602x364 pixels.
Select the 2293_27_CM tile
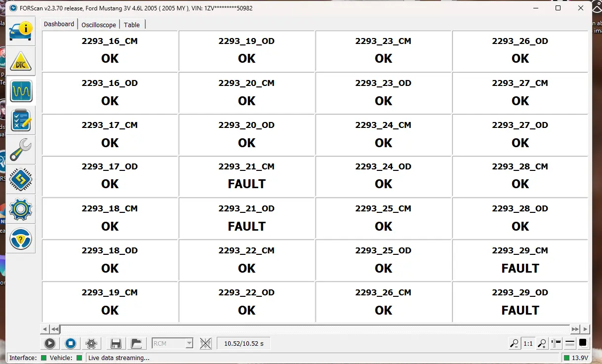(520, 92)
